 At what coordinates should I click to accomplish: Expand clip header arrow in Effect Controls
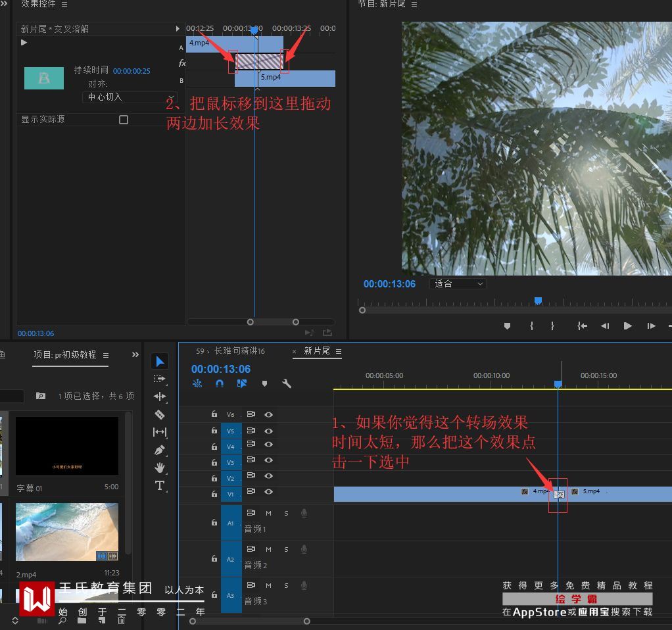tap(178, 29)
